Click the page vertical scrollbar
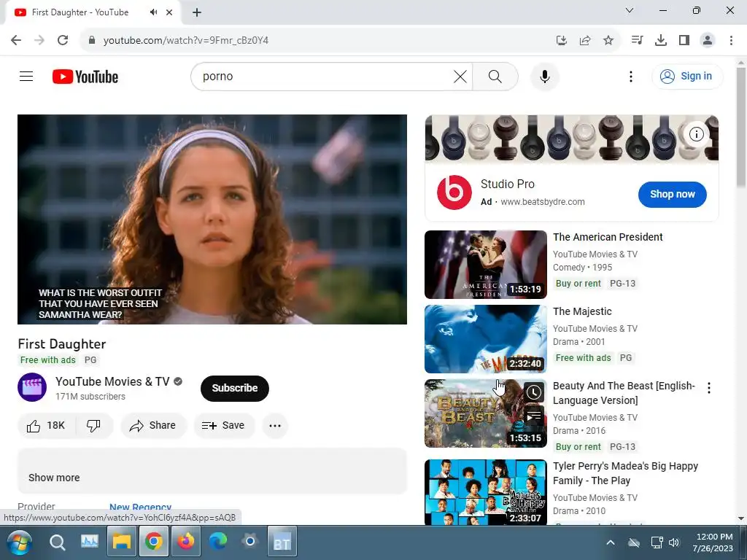747x560 pixels. tap(741, 127)
